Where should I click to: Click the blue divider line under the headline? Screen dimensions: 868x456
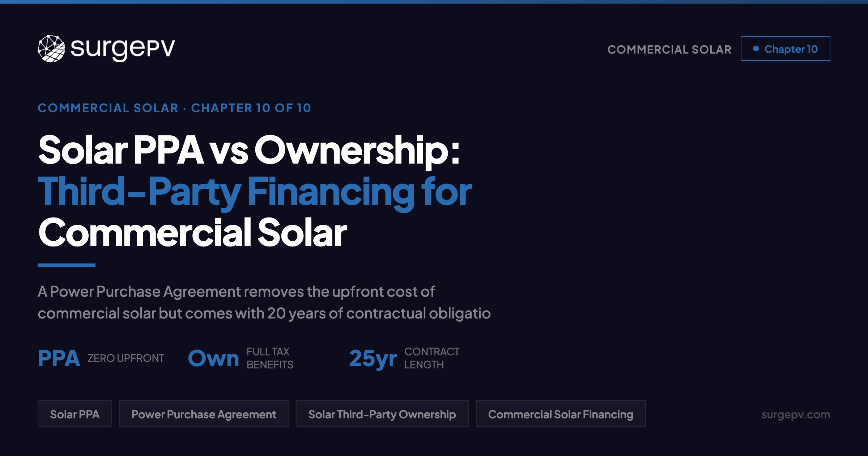point(67,265)
